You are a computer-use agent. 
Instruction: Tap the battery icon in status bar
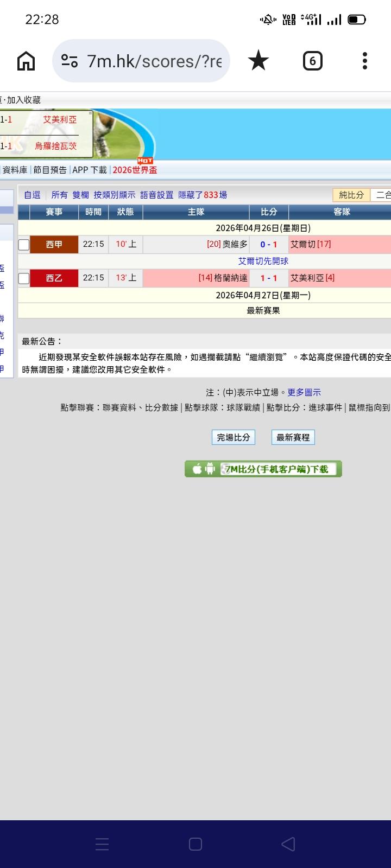(357, 20)
